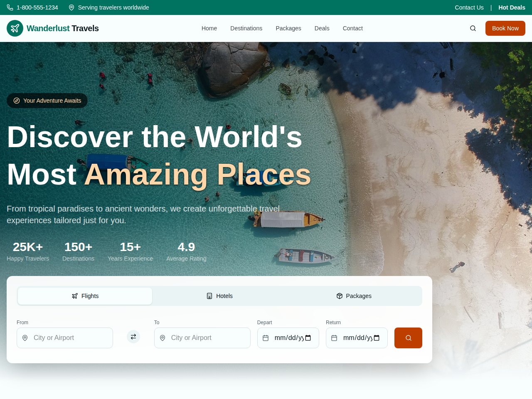Screen dimensions: 532x399
Task: Open search via the header magnifier icon
Action: (x=473, y=28)
